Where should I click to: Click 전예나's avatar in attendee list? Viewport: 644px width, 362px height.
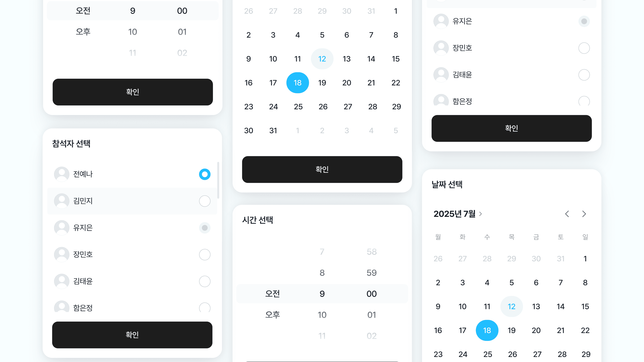click(62, 174)
